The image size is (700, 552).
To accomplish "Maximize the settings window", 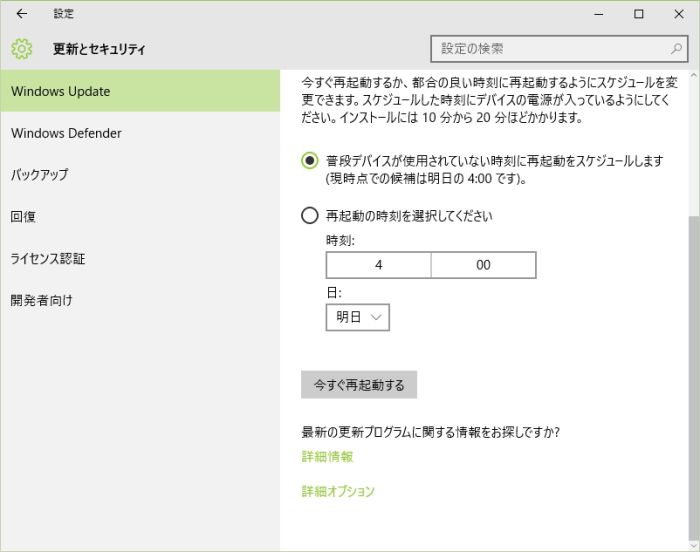I will click(639, 14).
